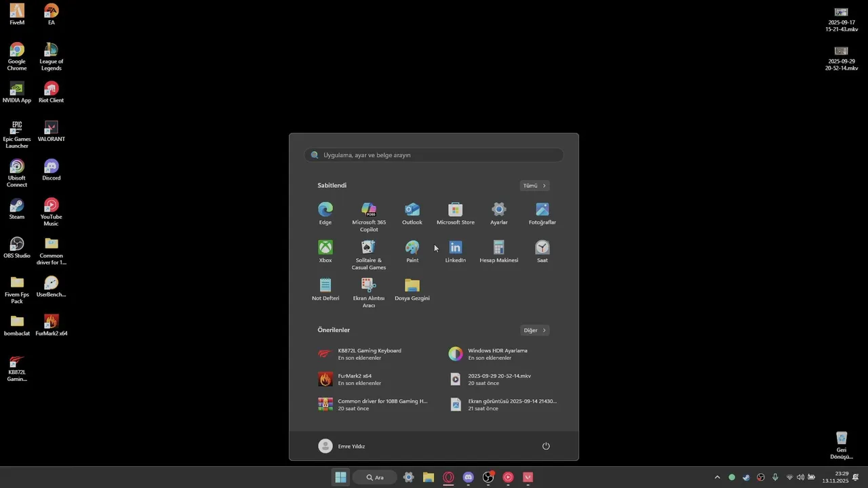Select FiveM desktop icon

pos(17,15)
